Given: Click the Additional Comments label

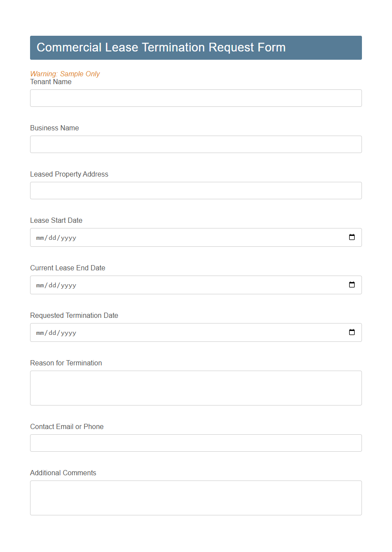Looking at the screenshot, I should (x=63, y=473).
